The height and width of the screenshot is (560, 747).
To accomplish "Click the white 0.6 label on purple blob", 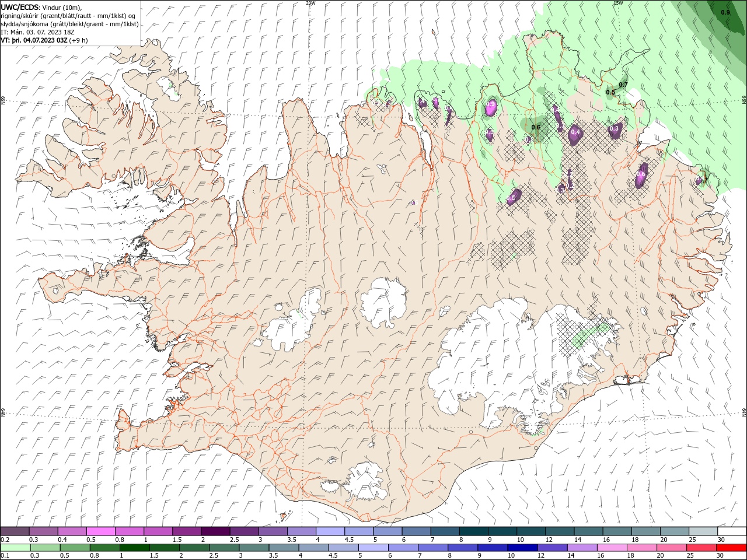I will (641, 174).
